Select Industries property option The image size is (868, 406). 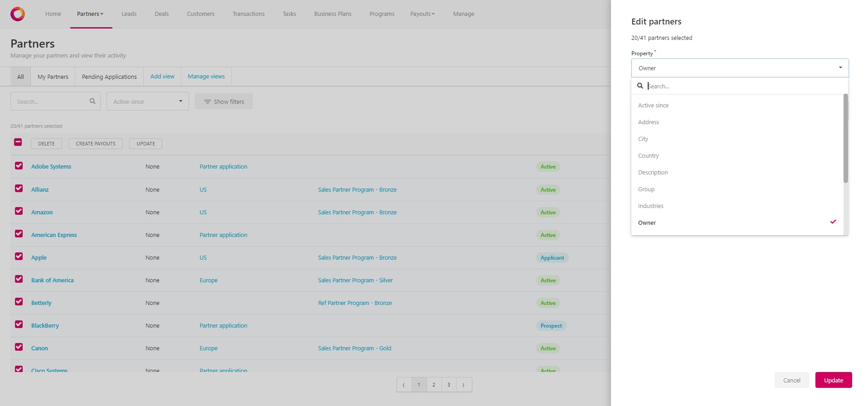tap(737, 206)
